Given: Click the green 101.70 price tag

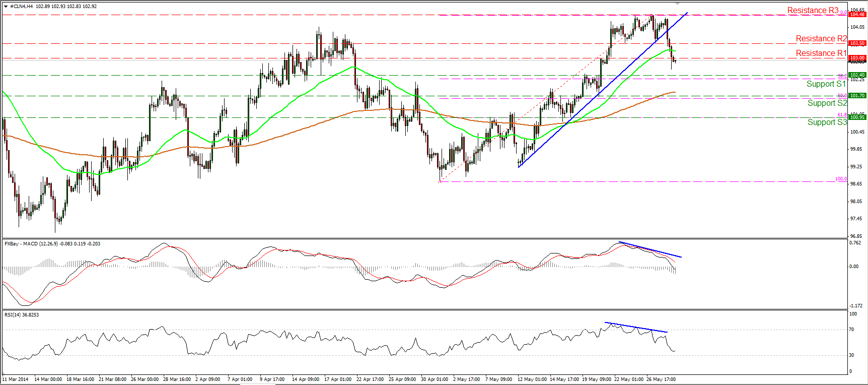Looking at the screenshot, I should 857,96.
